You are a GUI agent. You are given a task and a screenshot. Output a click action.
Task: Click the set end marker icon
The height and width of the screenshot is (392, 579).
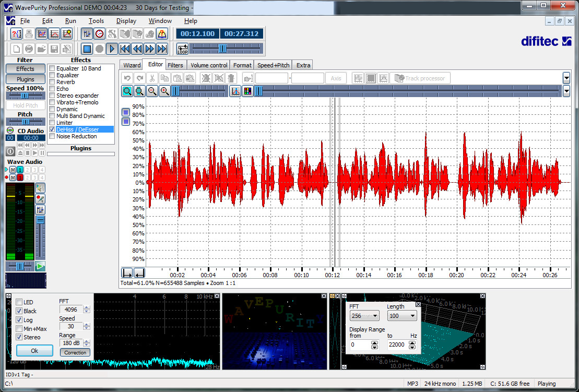pos(139,273)
